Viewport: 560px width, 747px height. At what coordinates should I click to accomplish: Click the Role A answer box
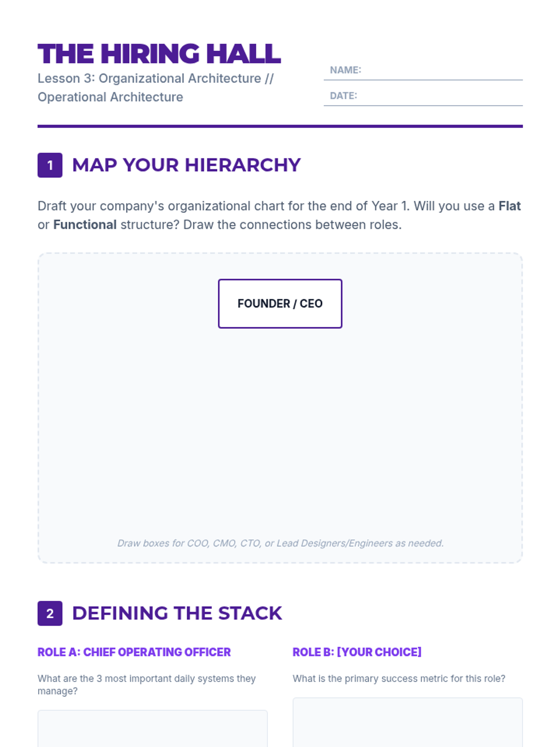click(x=153, y=728)
